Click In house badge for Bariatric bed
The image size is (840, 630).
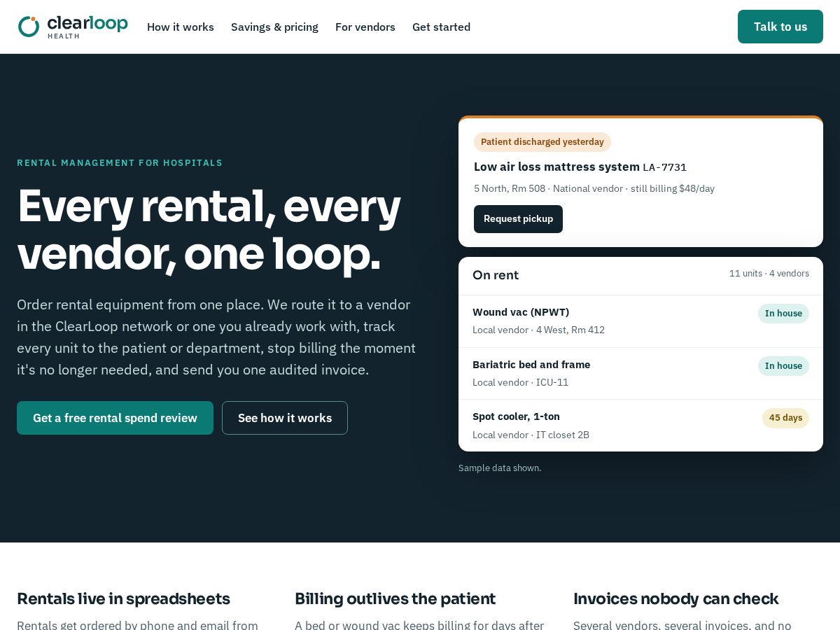coord(783,366)
